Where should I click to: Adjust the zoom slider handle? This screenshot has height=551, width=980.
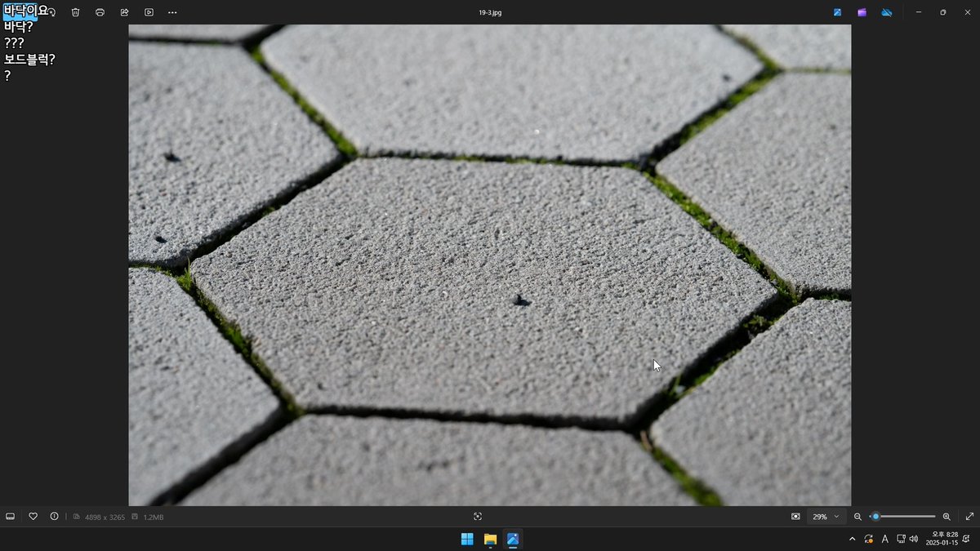coord(875,516)
